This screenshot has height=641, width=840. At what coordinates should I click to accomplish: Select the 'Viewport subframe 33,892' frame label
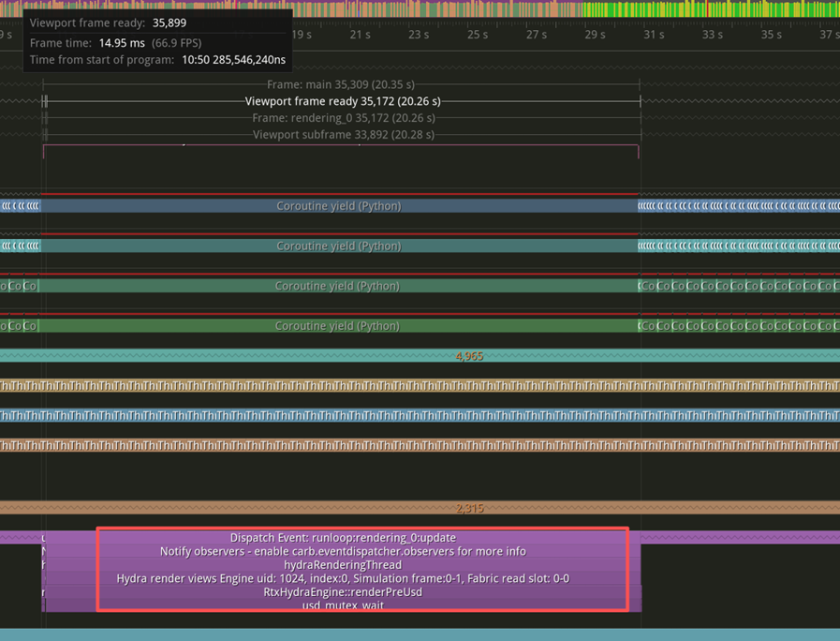[343, 135]
